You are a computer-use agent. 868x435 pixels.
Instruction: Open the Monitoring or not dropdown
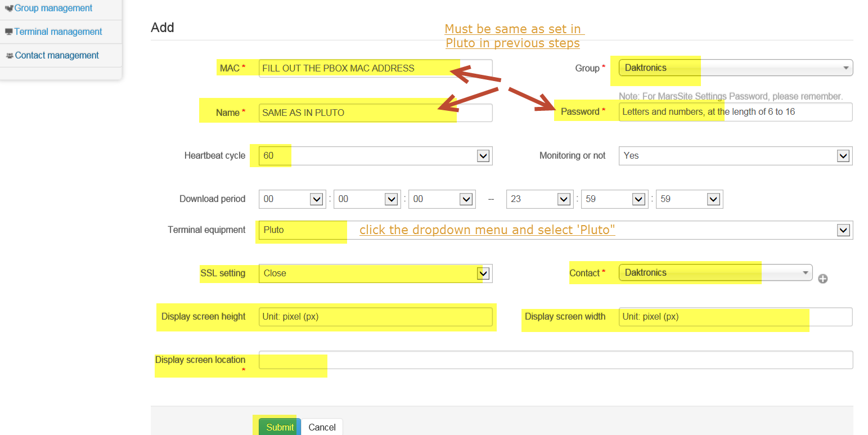pyautogui.click(x=735, y=156)
